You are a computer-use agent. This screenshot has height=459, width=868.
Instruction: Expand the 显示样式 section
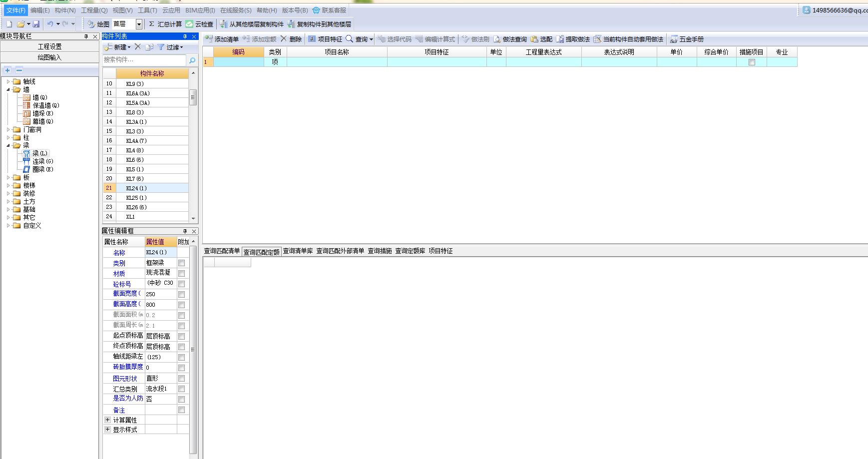click(107, 429)
